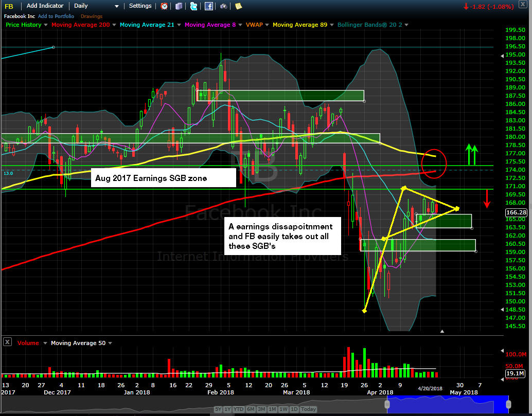
Task: Click the small arrow marker beside 148.50
Action: point(502,310)
